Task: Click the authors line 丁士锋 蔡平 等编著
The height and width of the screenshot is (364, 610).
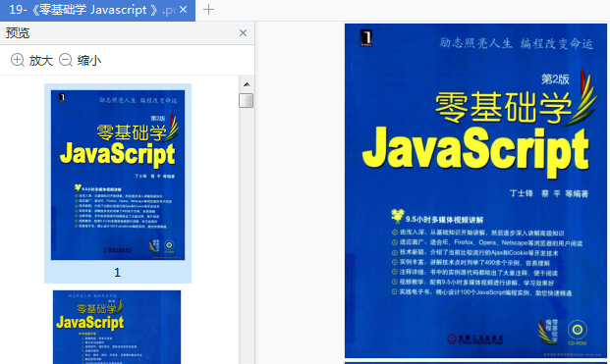Action: tap(549, 193)
